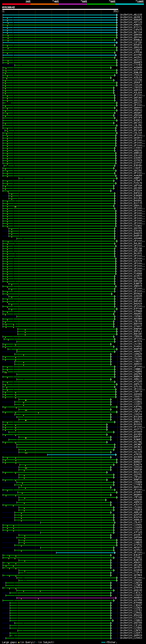The image size is (146, 644).
Task: Select the UniRef100_A7S265 label
Action: (131, 382)
